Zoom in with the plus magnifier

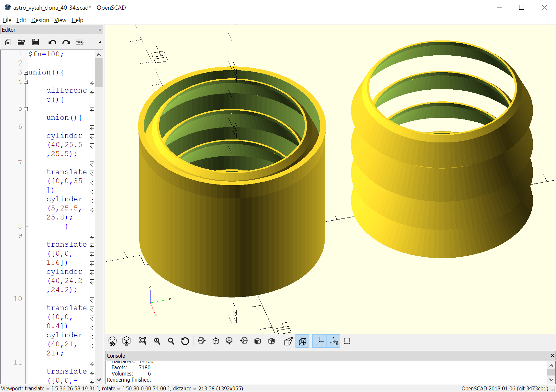click(x=157, y=341)
